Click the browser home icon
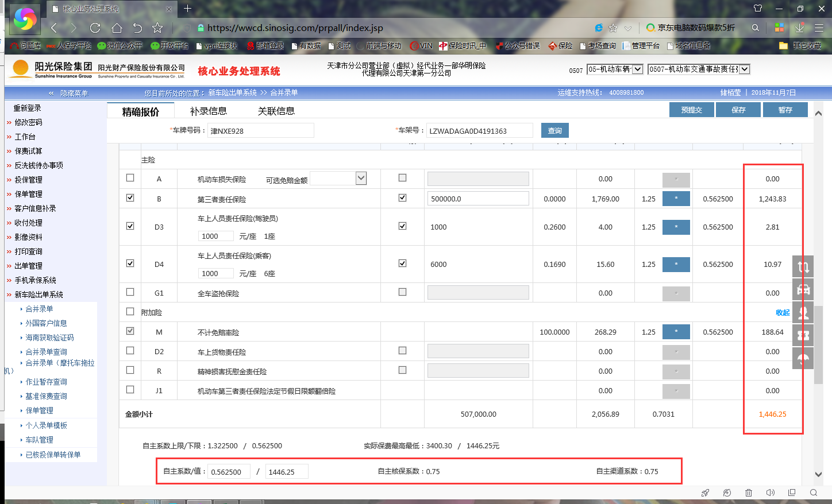Image resolution: width=832 pixels, height=504 pixels. tap(117, 28)
